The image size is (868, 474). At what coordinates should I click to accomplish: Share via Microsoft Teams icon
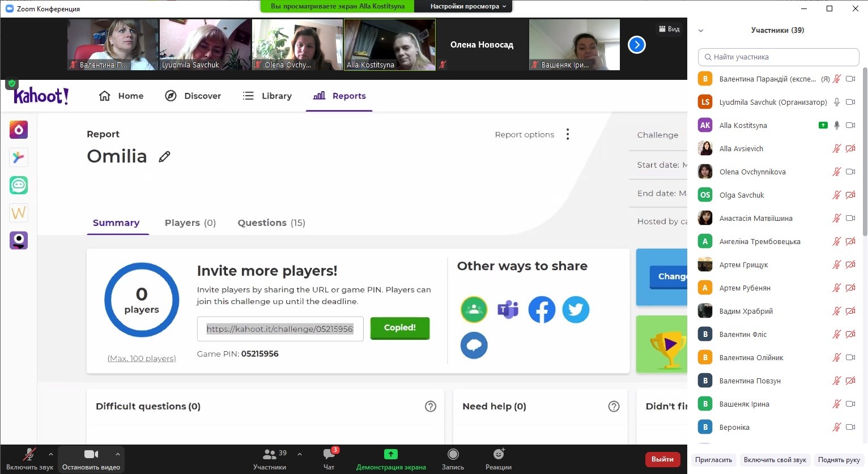[x=508, y=310]
